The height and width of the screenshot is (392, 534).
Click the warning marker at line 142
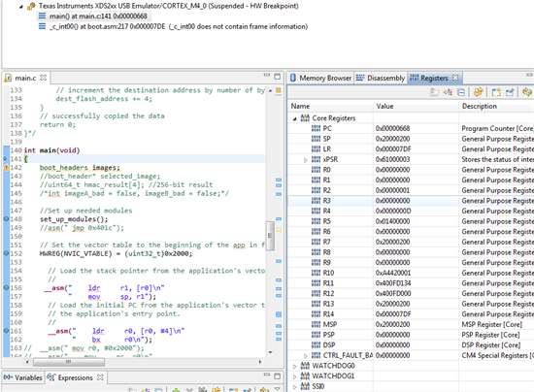pyautogui.click(x=6, y=168)
